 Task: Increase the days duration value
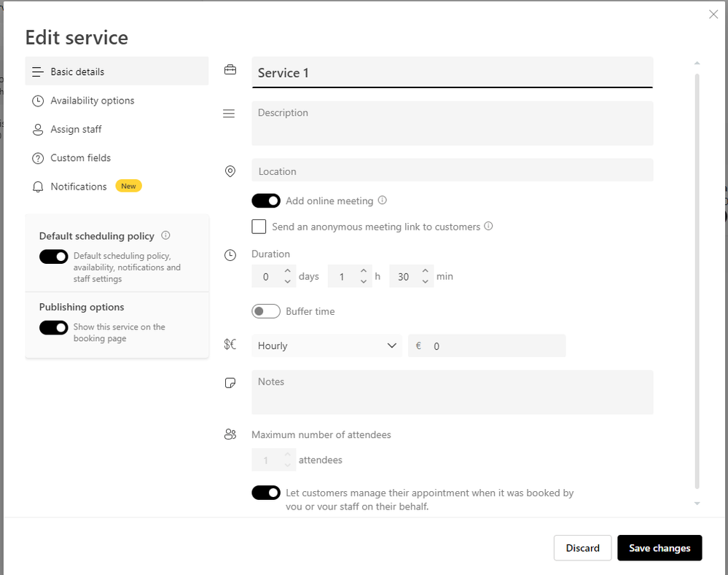coord(288,271)
